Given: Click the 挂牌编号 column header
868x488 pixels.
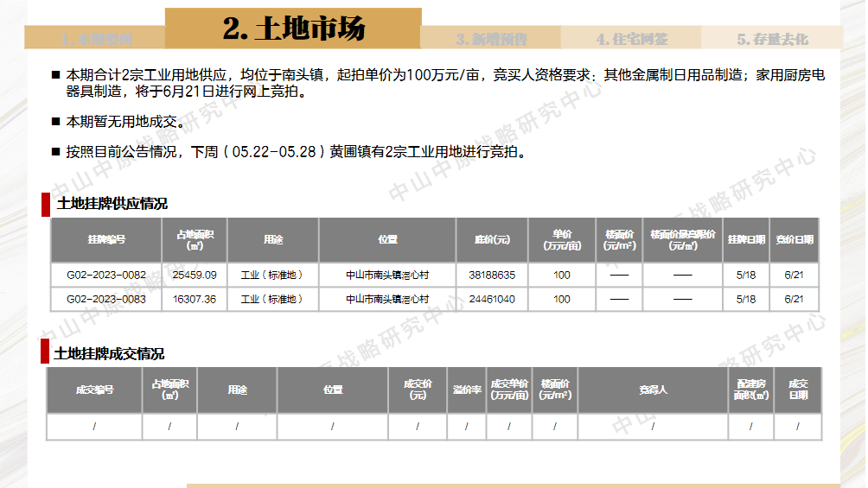Looking at the screenshot, I should coord(106,239).
